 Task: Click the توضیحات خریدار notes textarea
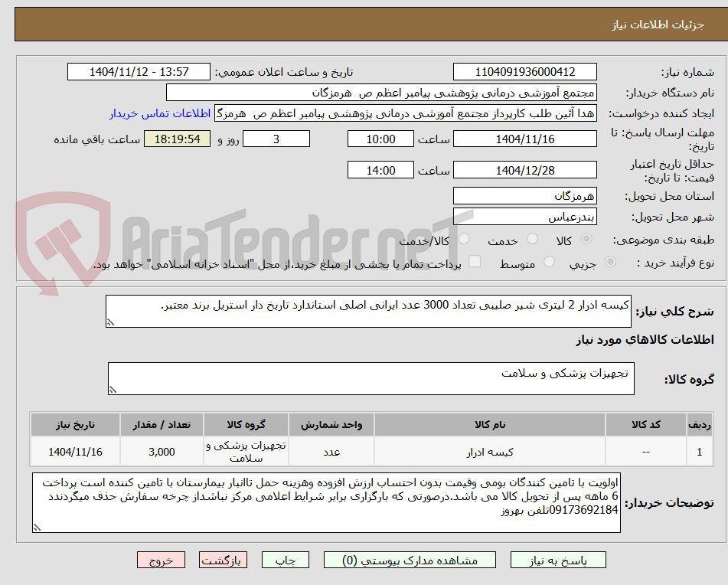(x=326, y=503)
